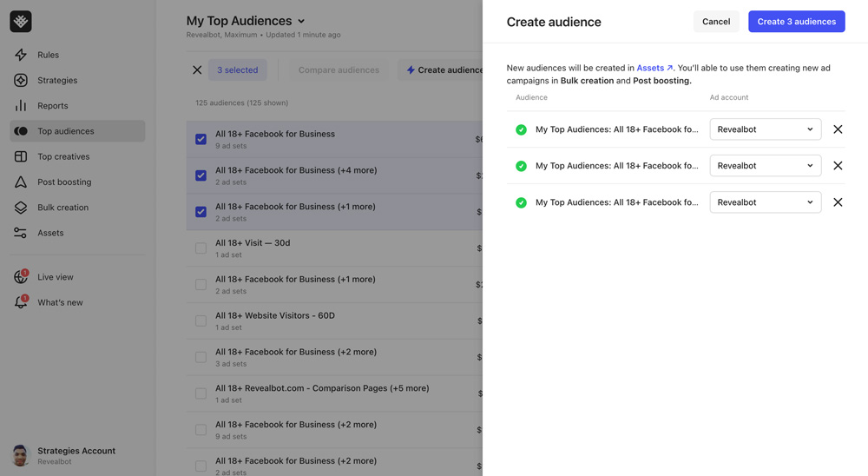Click Create 3 audiences button

pos(796,22)
